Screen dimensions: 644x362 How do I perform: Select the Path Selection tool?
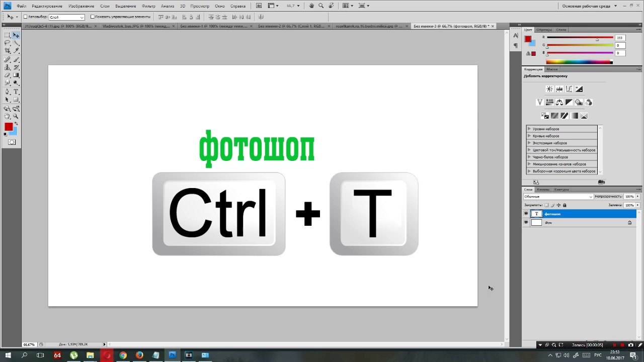pos(8,100)
